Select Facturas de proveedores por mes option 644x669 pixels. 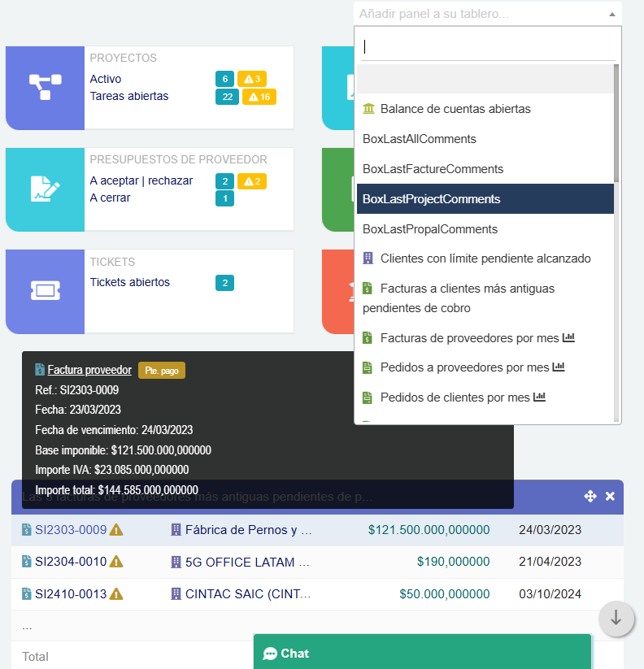pyautogui.click(x=485, y=338)
